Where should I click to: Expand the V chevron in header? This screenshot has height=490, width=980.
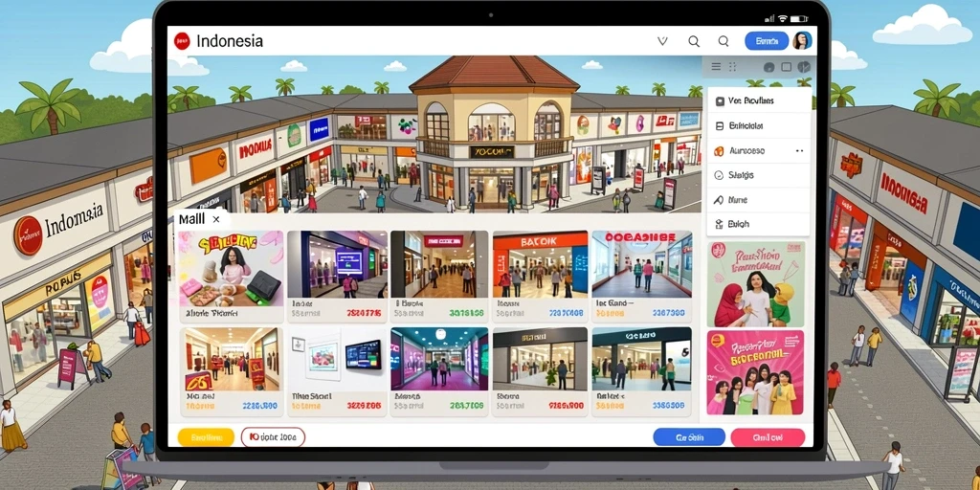(x=662, y=41)
